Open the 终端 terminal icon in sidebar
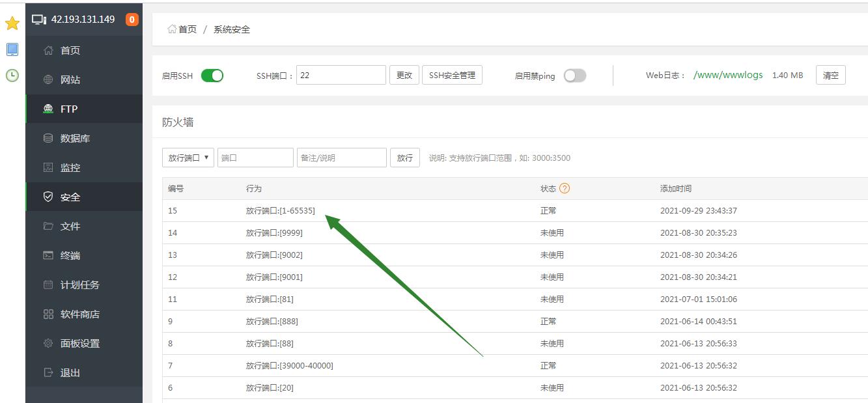Screen dimensions: 868x403 coord(48,255)
